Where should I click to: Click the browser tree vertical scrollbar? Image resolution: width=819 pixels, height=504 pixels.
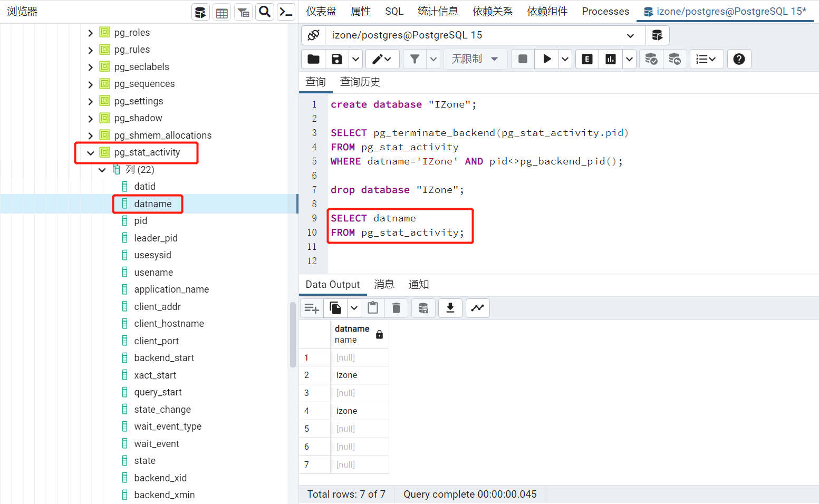pos(293,334)
